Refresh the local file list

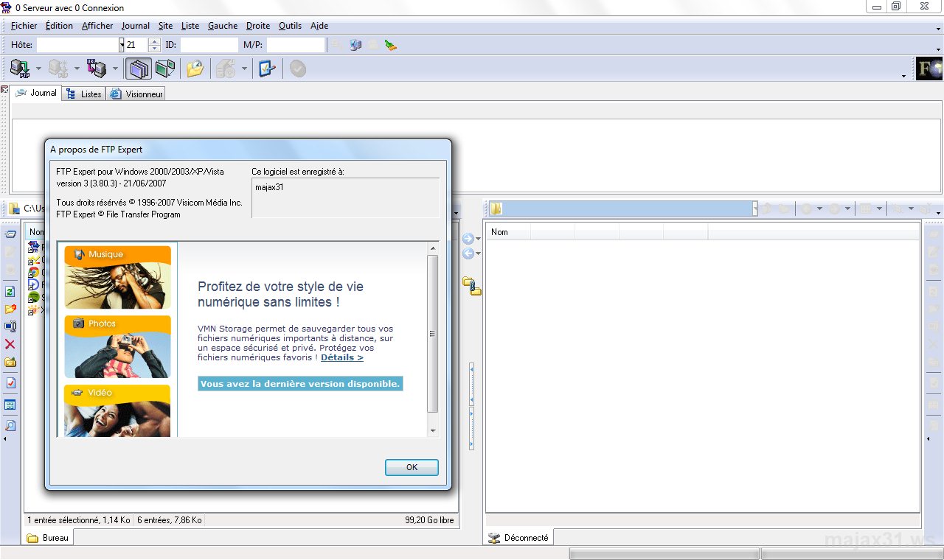tap(10, 290)
